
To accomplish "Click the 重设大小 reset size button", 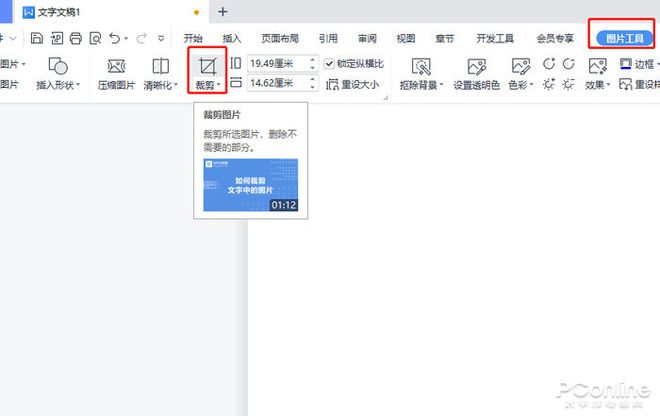I will click(351, 85).
